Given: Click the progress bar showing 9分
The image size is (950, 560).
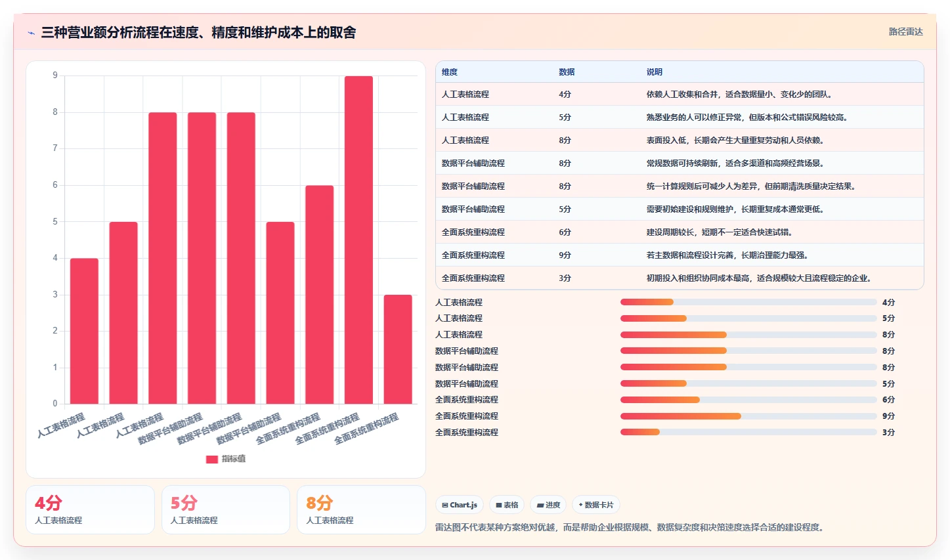Looking at the screenshot, I should pos(748,416).
